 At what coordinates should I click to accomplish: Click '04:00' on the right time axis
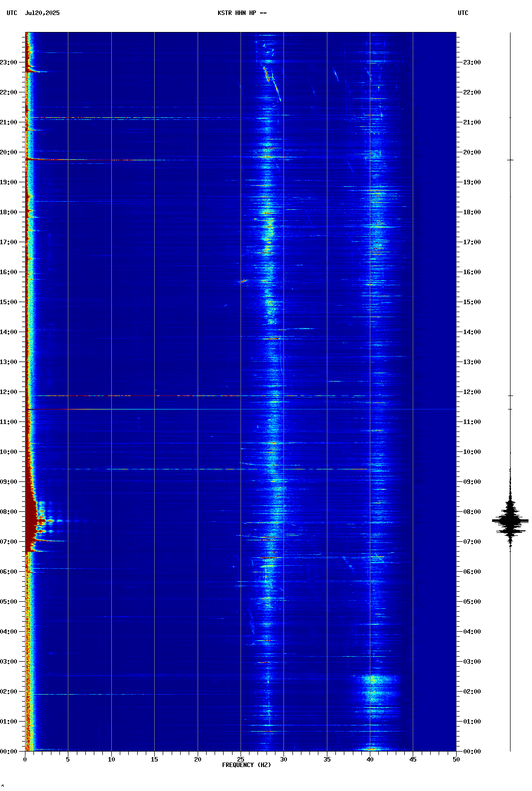pos(472,632)
